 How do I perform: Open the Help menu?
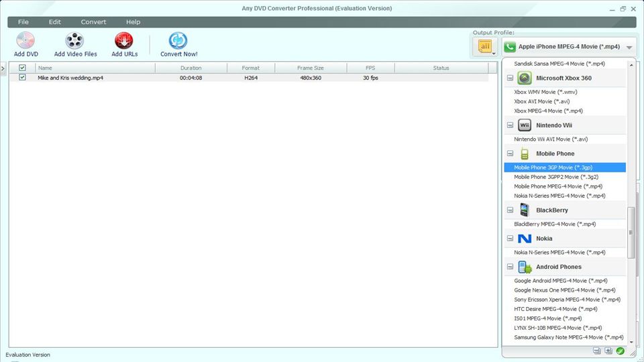[x=133, y=22]
